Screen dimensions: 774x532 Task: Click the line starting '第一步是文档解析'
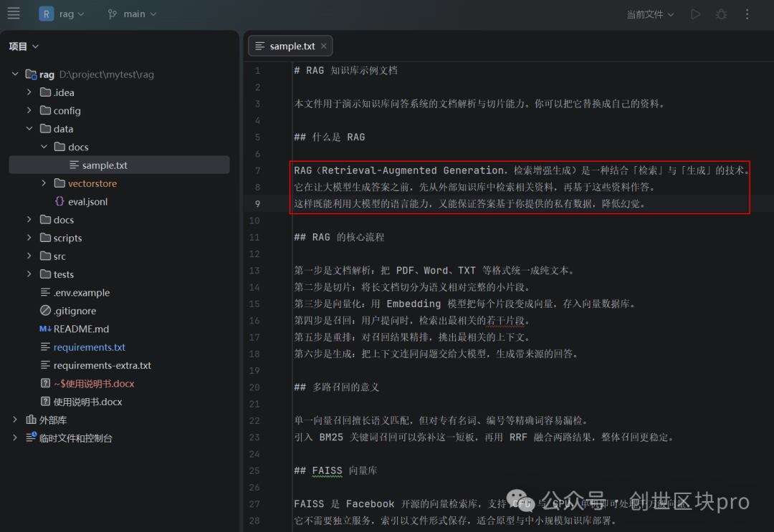tap(434, 270)
